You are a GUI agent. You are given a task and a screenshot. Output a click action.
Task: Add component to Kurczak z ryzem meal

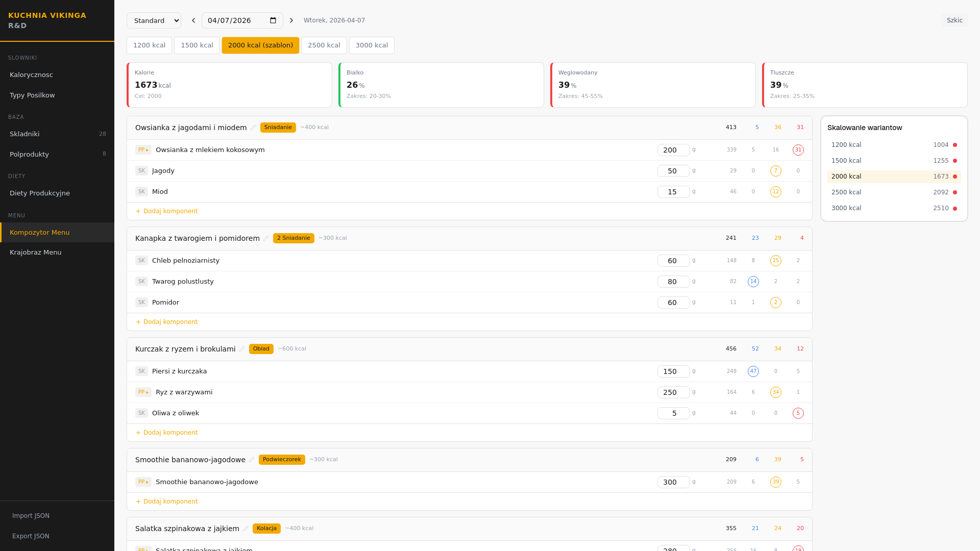pos(167,433)
